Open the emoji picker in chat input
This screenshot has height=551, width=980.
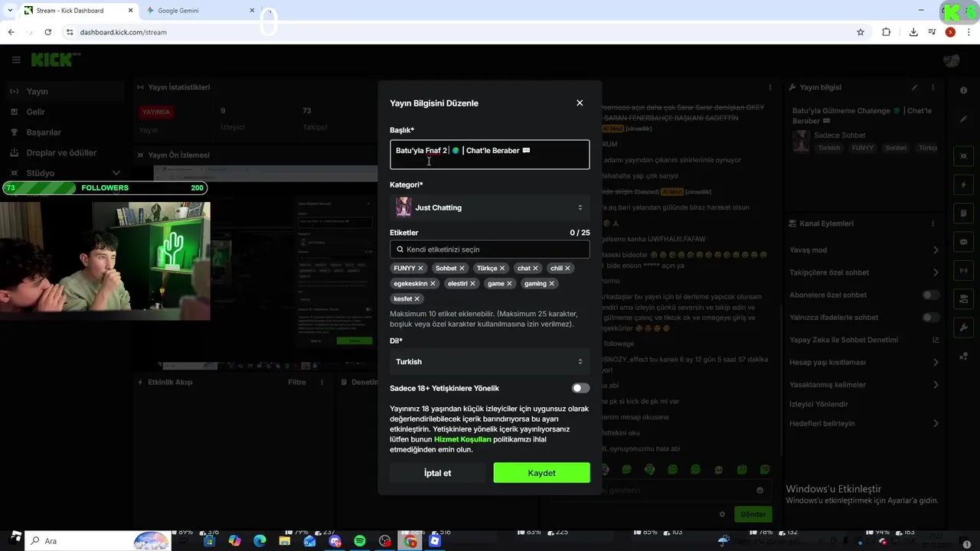[759, 491]
